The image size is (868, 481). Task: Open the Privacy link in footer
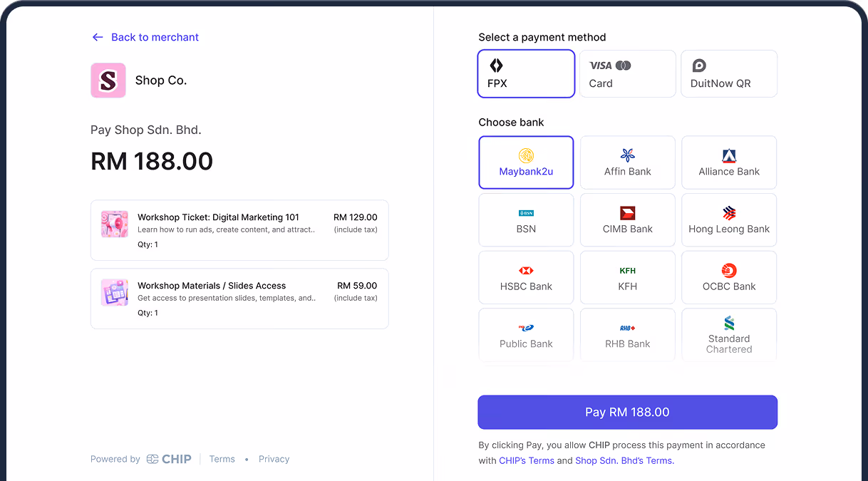click(274, 459)
